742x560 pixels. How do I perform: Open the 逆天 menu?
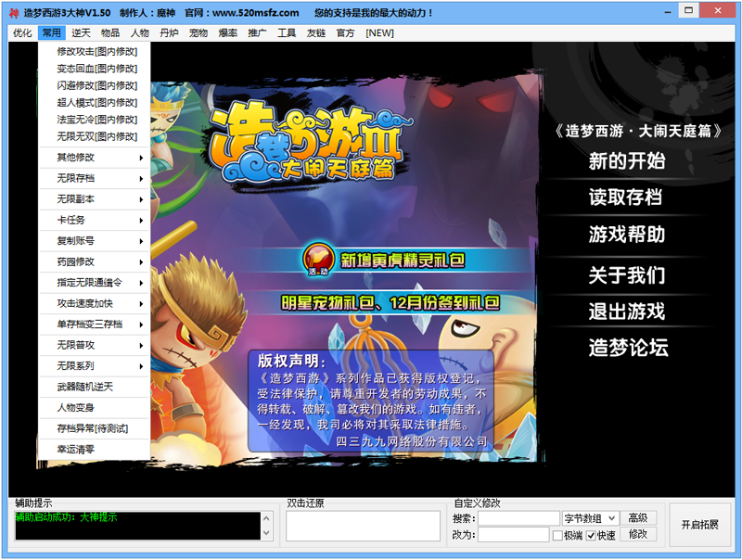click(x=81, y=32)
